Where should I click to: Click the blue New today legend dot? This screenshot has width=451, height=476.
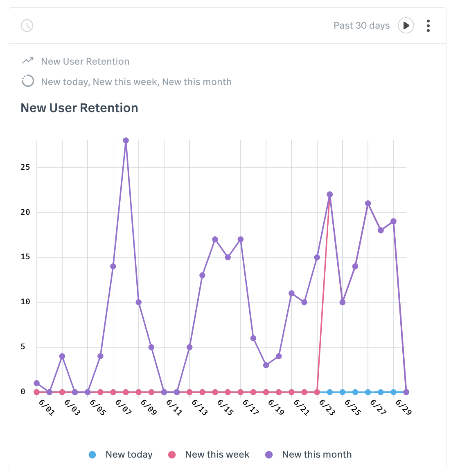click(92, 454)
